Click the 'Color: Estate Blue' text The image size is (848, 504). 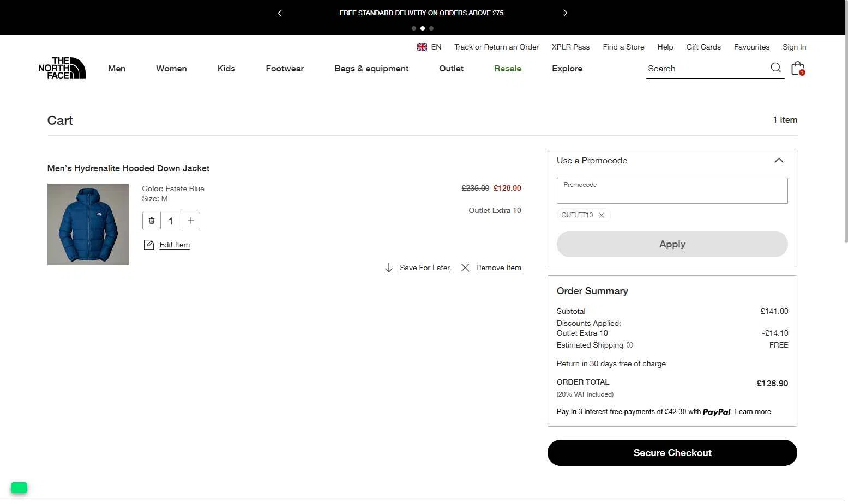[173, 189]
